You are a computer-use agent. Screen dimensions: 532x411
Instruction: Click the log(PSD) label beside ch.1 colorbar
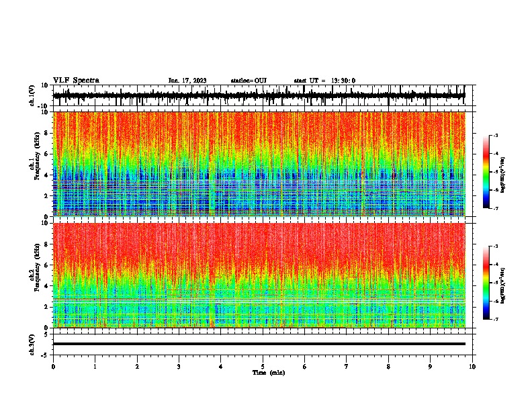click(x=503, y=175)
